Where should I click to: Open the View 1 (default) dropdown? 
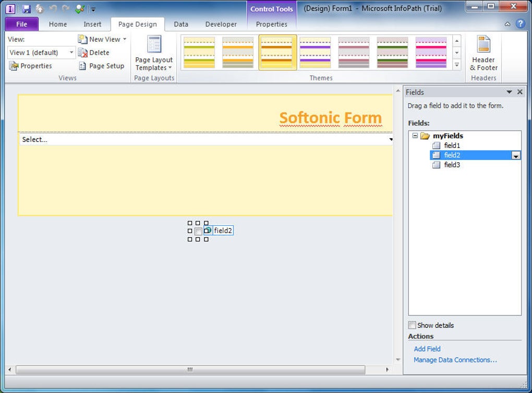(x=41, y=53)
